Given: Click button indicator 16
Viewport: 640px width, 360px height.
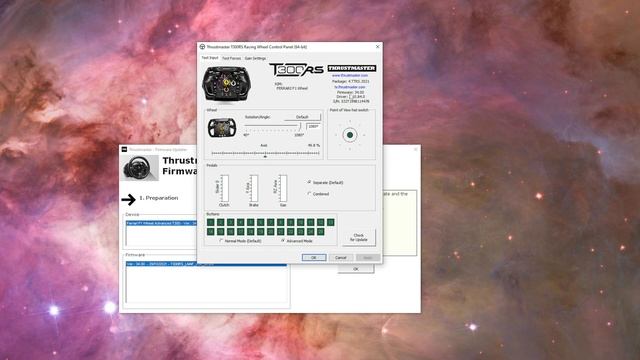Looking at the screenshot, I should (x=231, y=231).
